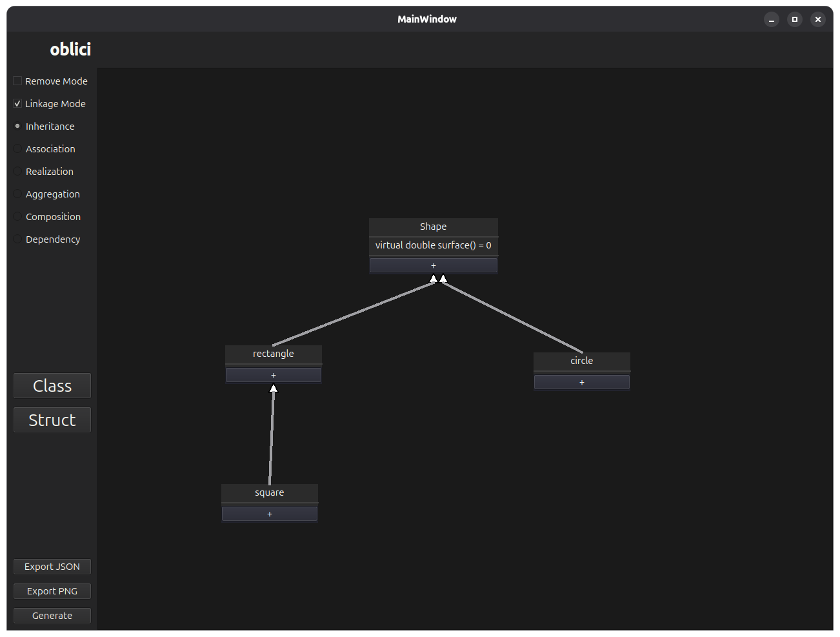
Task: Click the virtual double surface() = 0 method row
Action: coord(433,245)
